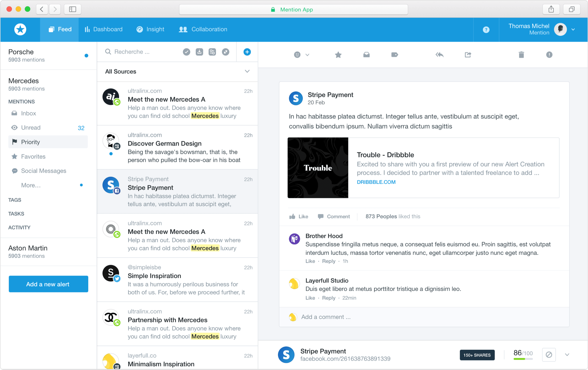Click the Add a new alert button
This screenshot has height=370, width=588.
[48, 284]
